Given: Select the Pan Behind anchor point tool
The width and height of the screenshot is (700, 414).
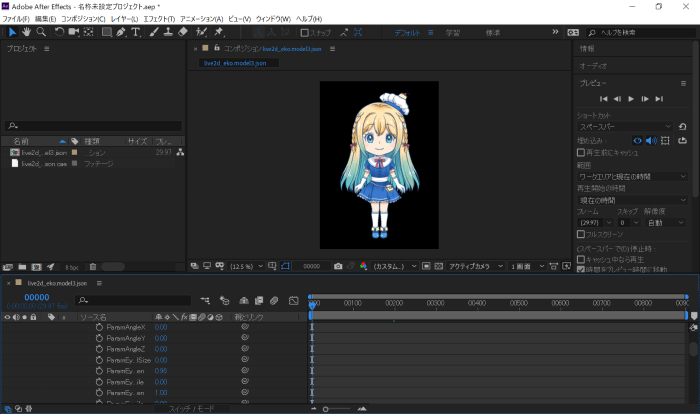Looking at the screenshot, I should (88, 32).
